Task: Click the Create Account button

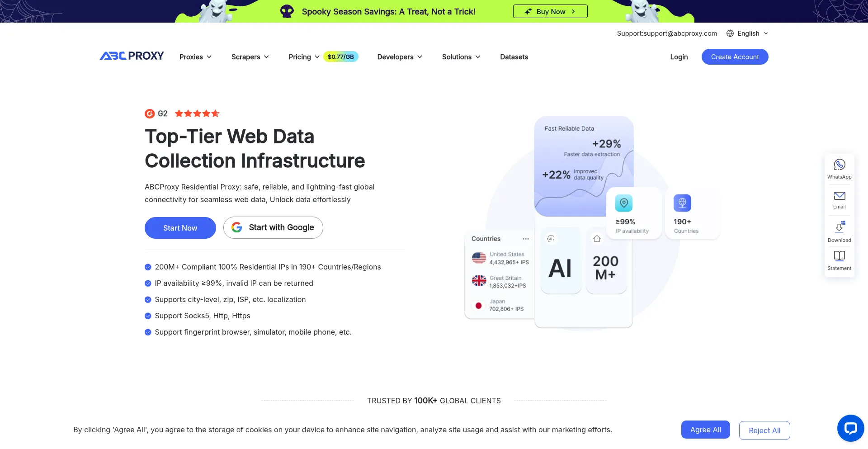Action: 735,57
